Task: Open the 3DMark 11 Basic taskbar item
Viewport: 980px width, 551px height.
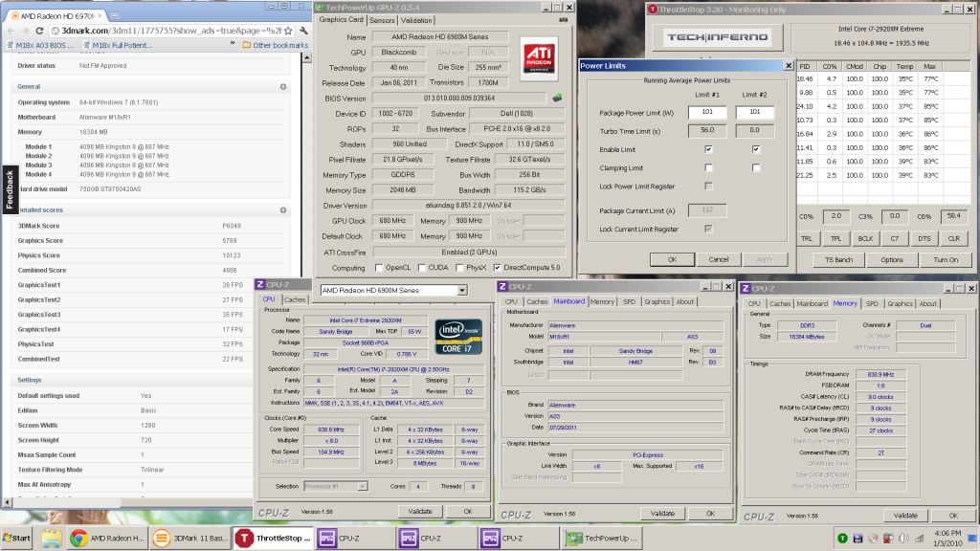Action: pyautogui.click(x=190, y=538)
